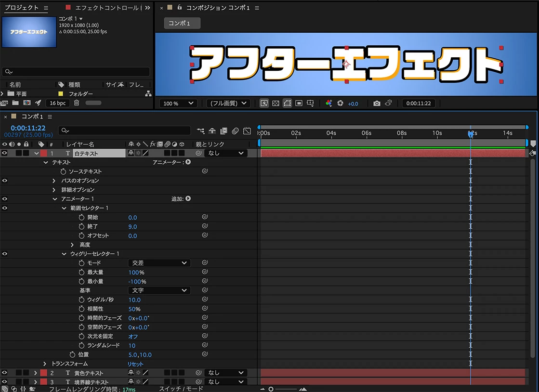Toggle eye for ウィグリーセレクター 1
The height and width of the screenshot is (392, 539).
pyautogui.click(x=4, y=253)
